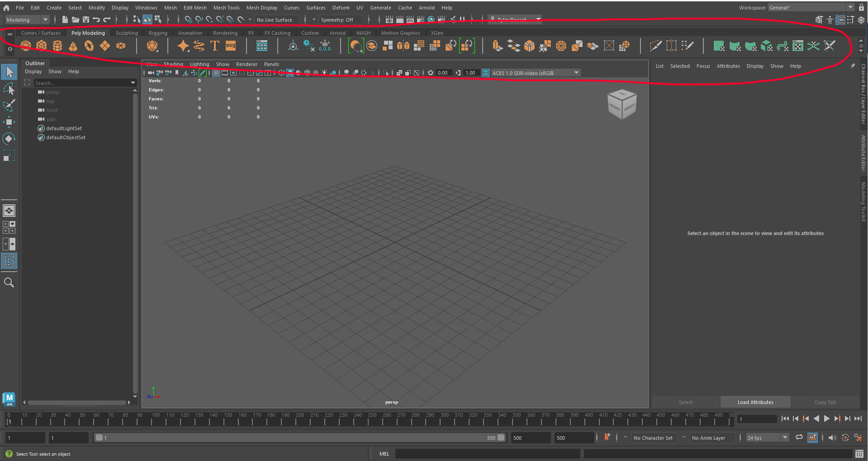
Task: Step forward one frame
Action: coord(848,419)
